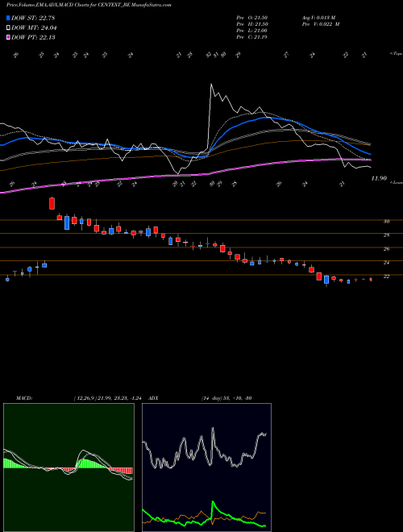The height and width of the screenshot is (532, 403).
Task: Click the 28 price axis label
Action: (386, 235)
